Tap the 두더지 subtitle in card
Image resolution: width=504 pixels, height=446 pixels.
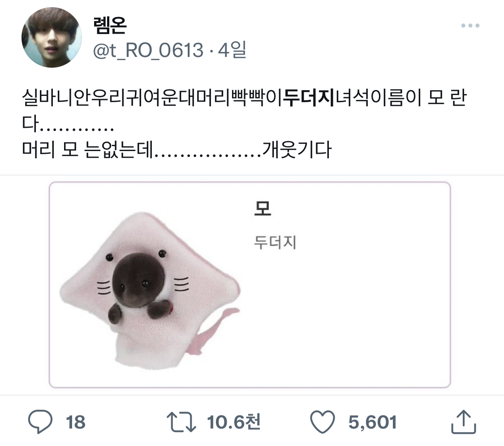pos(275,242)
